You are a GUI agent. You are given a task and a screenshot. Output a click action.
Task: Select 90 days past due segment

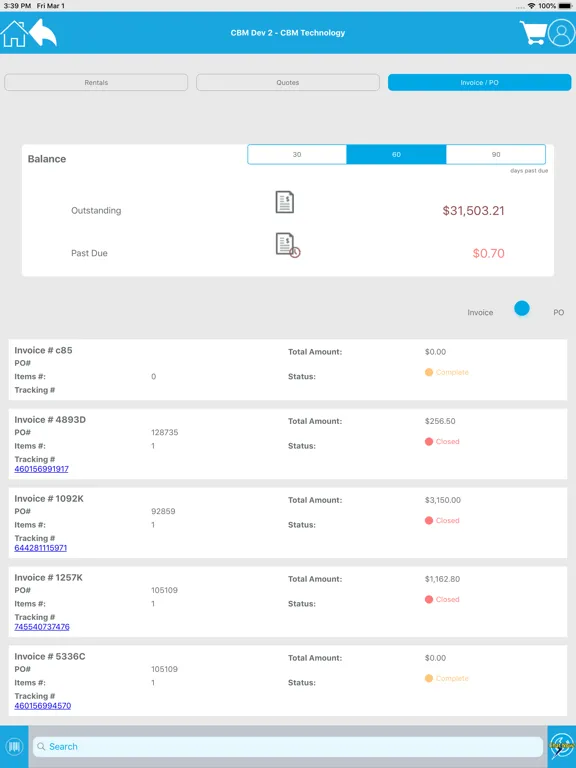pos(496,154)
